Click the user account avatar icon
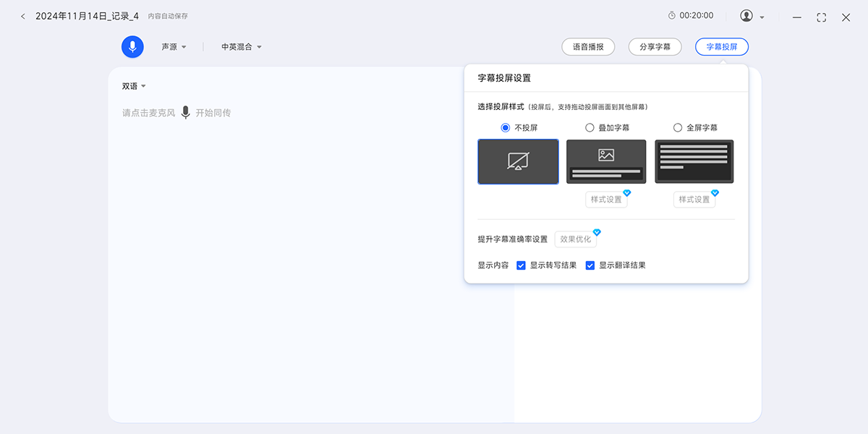The image size is (868, 434). (x=746, y=16)
